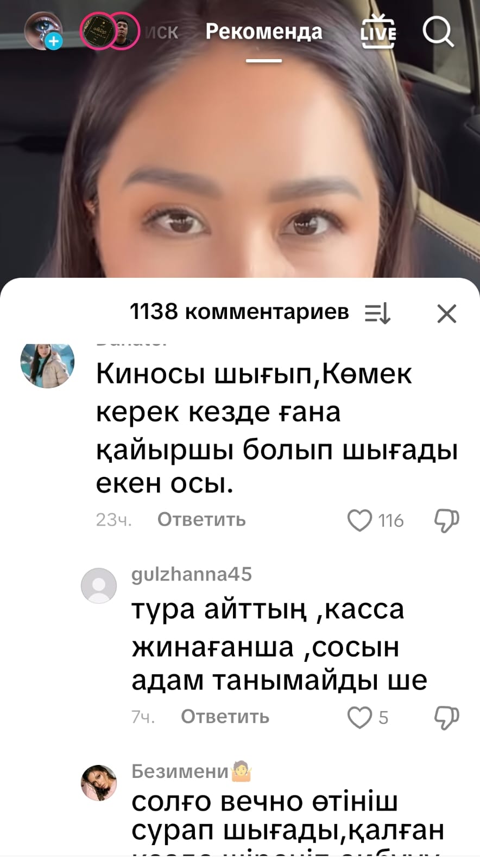Open the first commenter's avatar photo

[47, 364]
